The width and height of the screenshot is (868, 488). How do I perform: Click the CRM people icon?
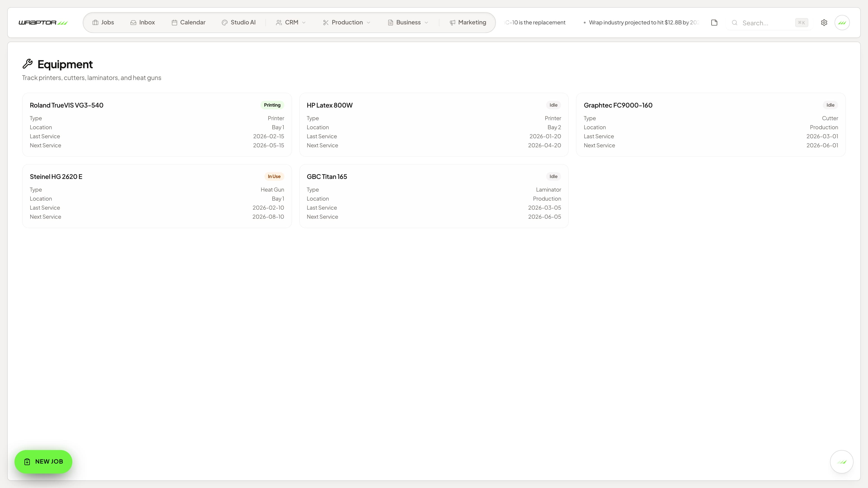point(279,23)
